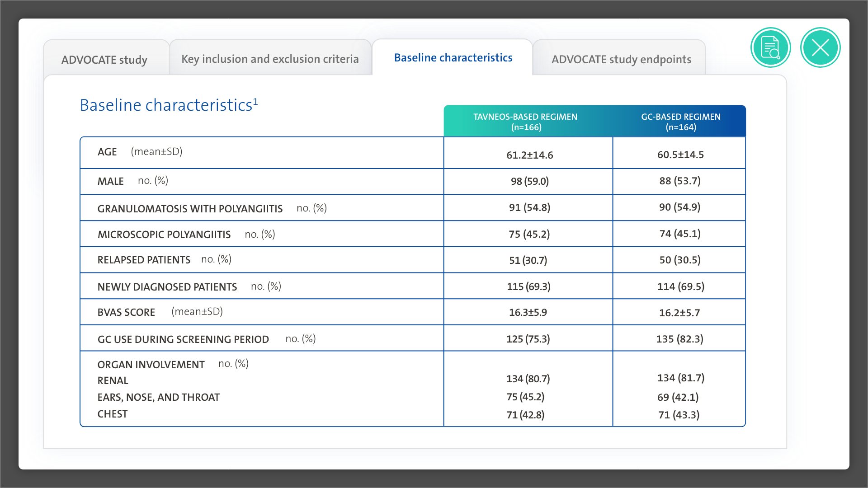Click the Newly Diagnosed Patients row label
The width and height of the screenshot is (868, 488).
(167, 287)
